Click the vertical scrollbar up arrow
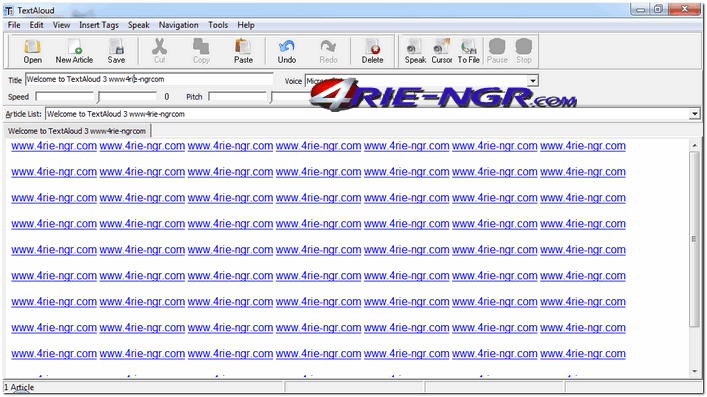 (694, 146)
